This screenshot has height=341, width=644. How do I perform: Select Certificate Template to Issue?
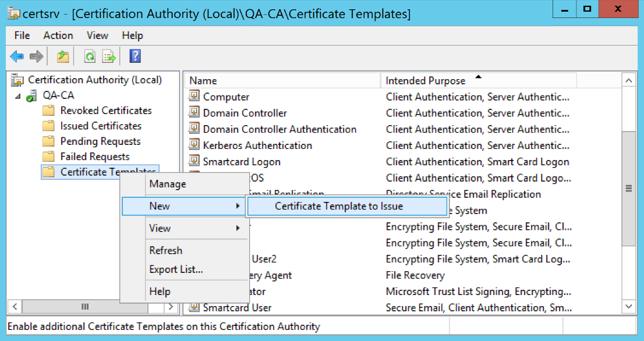click(346, 206)
